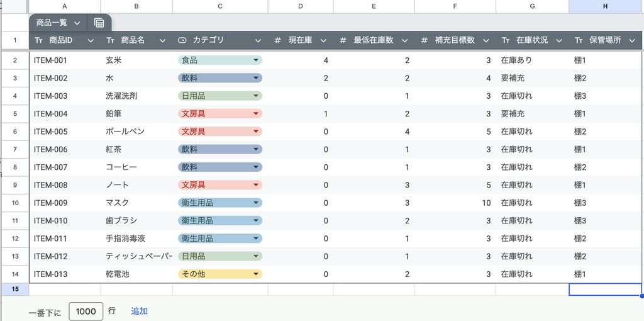Click the text type icon of 在庫状況 header
The height and width of the screenshot is (321, 644).
[506, 40]
